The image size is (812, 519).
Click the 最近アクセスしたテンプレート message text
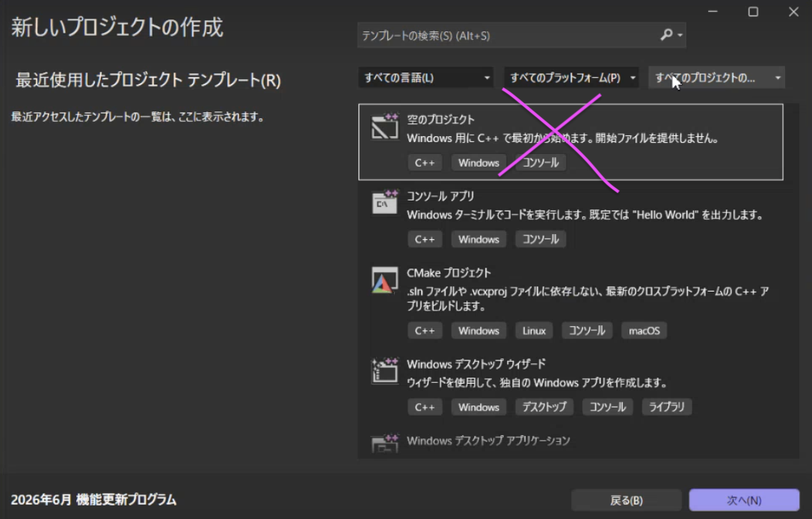[x=138, y=117]
